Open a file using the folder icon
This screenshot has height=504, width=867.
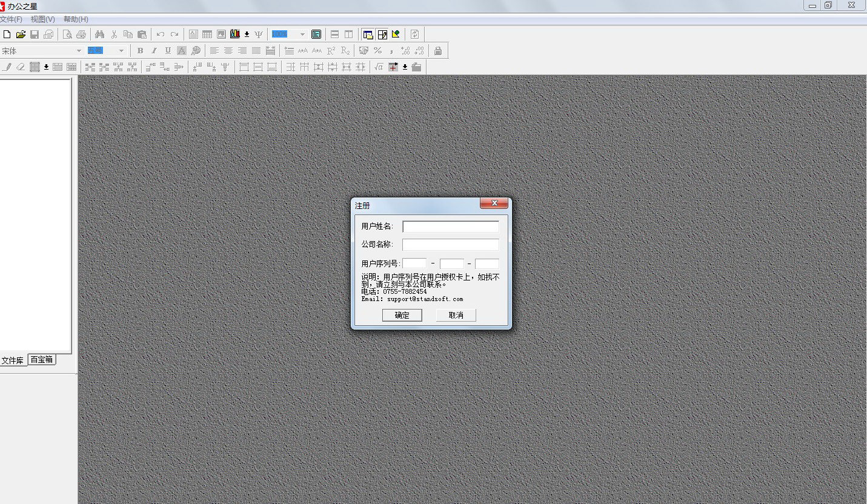click(21, 34)
